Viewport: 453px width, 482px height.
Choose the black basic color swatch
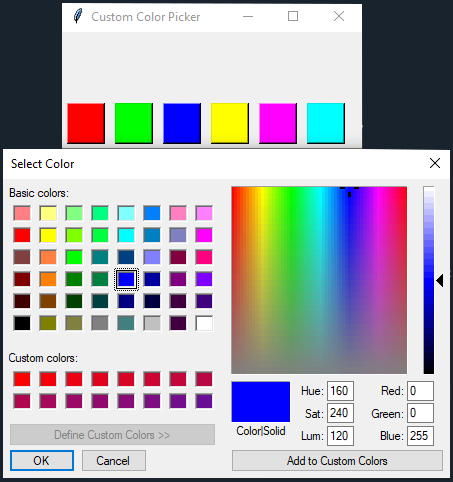point(22,323)
